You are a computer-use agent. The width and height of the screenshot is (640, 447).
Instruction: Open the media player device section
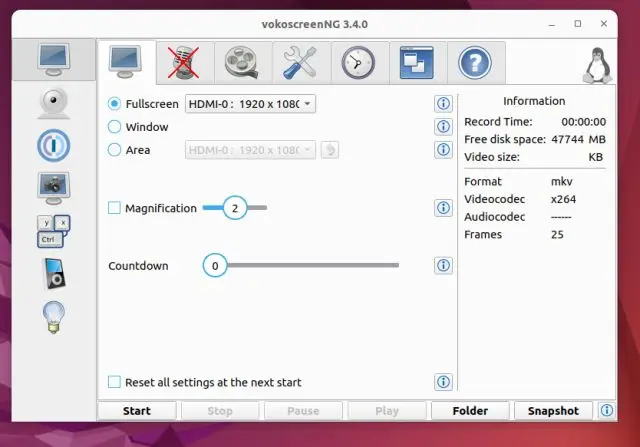click(x=53, y=274)
